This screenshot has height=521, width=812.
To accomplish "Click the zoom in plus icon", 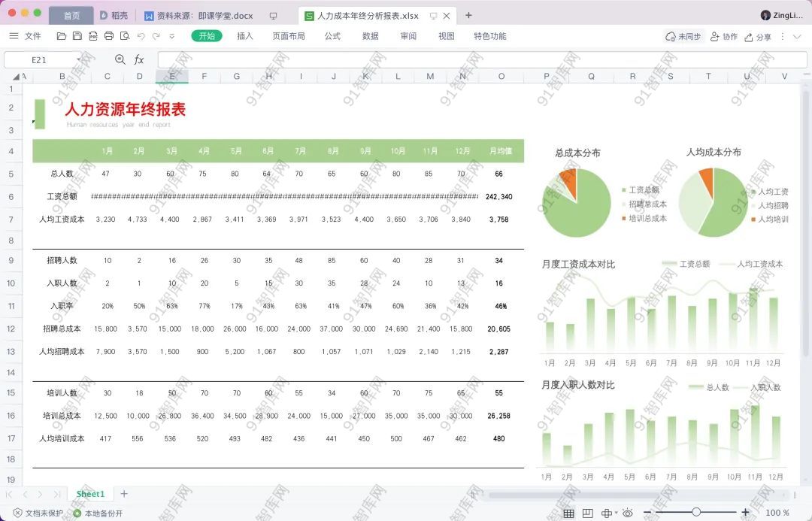I will coord(746,513).
